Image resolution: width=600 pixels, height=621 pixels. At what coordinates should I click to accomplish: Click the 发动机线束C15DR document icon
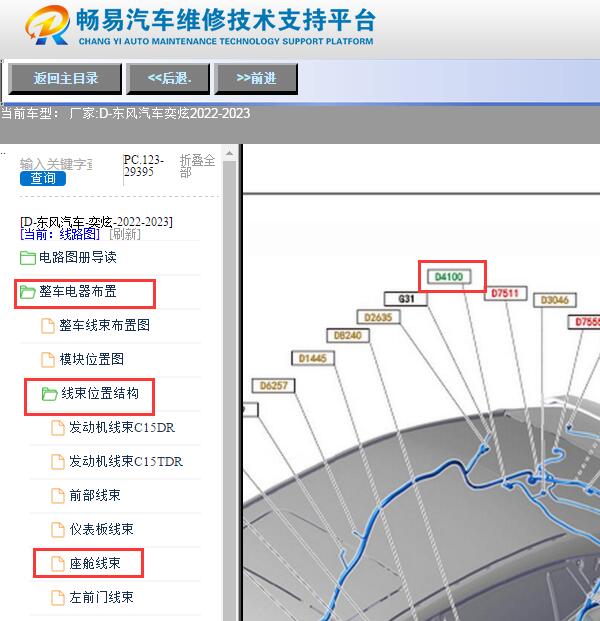58,428
